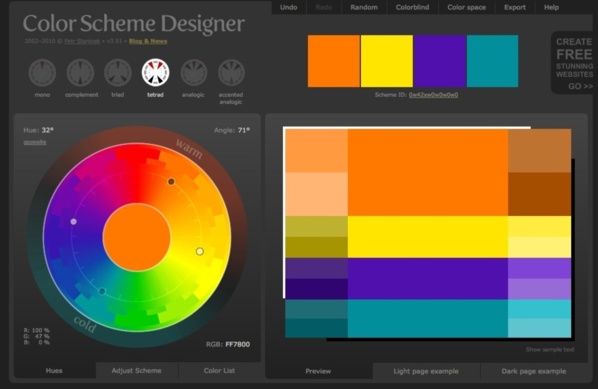Click Undo in the top menu
The height and width of the screenshot is (389, 598).
288,7
